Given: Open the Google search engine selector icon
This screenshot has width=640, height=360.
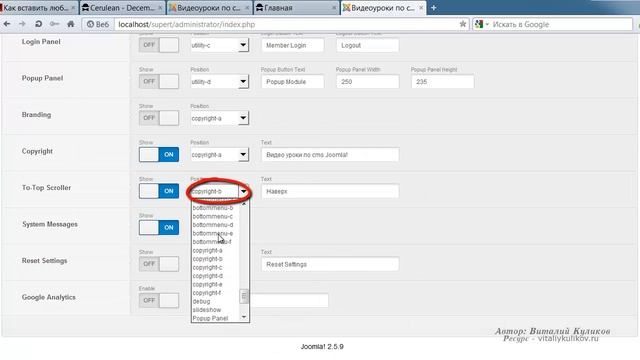Looking at the screenshot, I should (482, 24).
